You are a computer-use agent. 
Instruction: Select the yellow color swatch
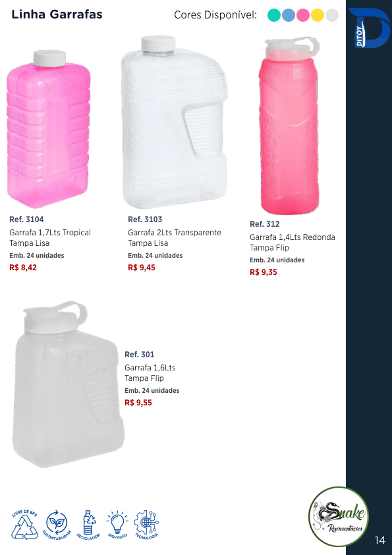tap(318, 15)
